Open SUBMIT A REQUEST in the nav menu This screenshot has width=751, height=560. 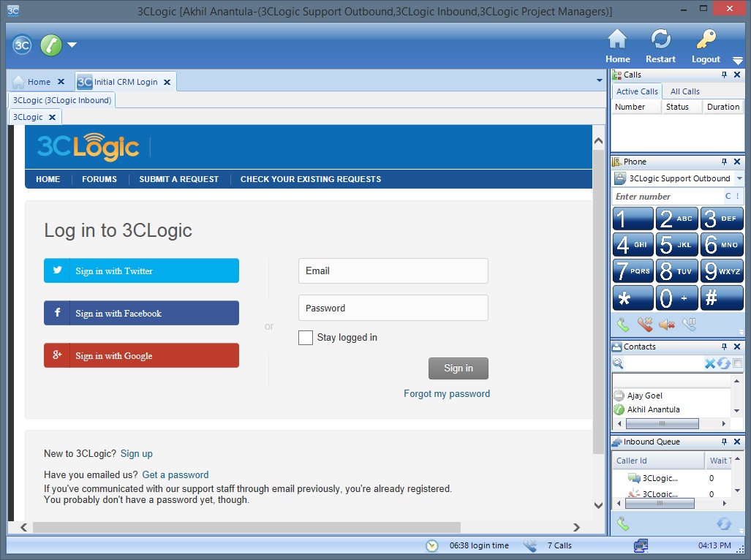[x=178, y=179]
